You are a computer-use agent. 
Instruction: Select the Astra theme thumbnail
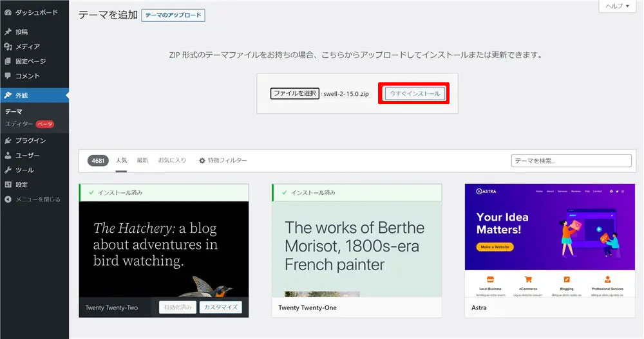[549, 241]
